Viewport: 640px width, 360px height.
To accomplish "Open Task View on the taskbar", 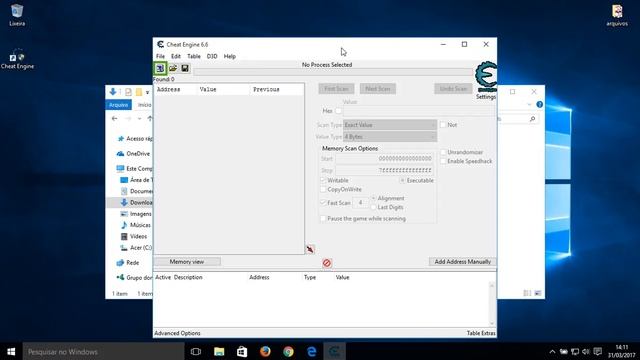I will 196,351.
